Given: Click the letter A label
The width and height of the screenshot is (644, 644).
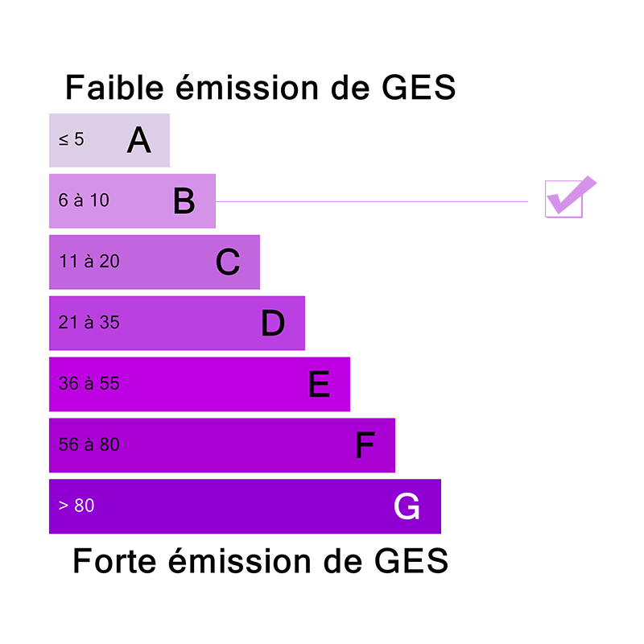Looking at the screenshot, I should [x=138, y=140].
